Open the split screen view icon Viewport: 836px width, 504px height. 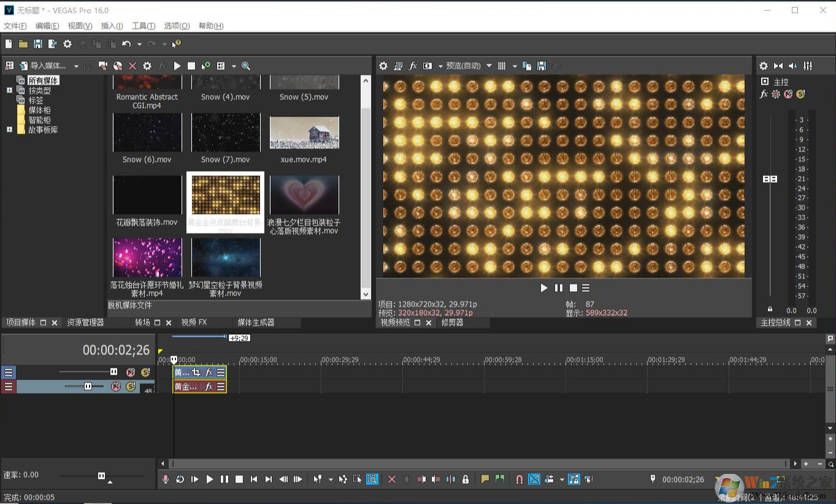[427, 66]
